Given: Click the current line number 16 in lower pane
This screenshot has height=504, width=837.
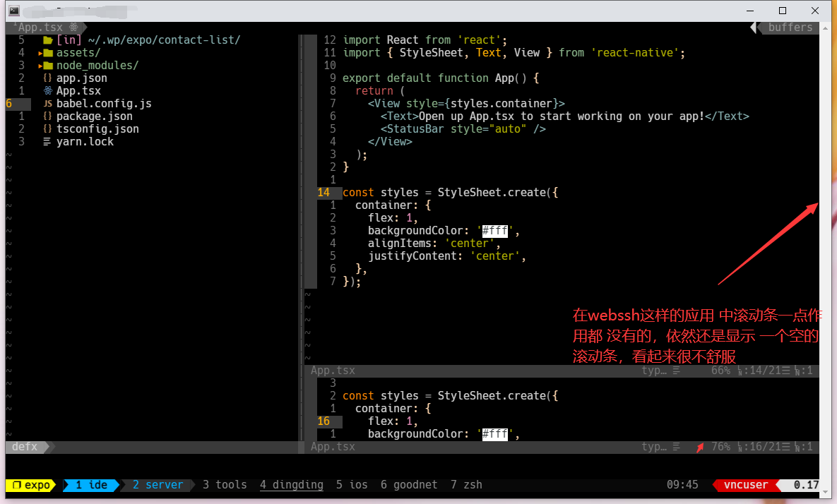Looking at the screenshot, I should pos(323,421).
